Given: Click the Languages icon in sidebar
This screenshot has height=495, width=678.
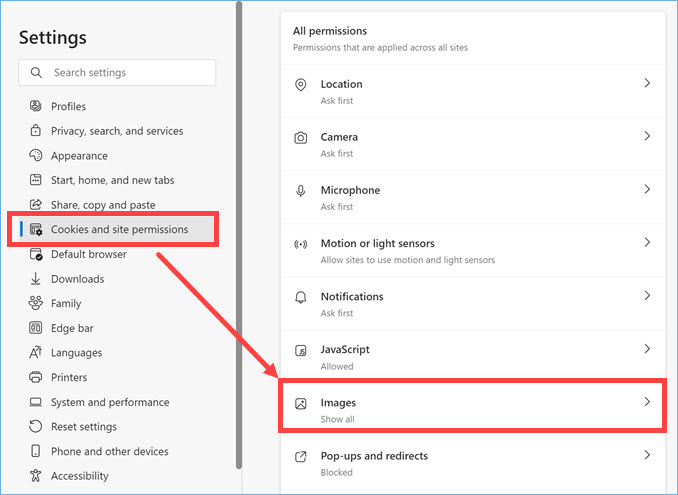Looking at the screenshot, I should [x=36, y=353].
